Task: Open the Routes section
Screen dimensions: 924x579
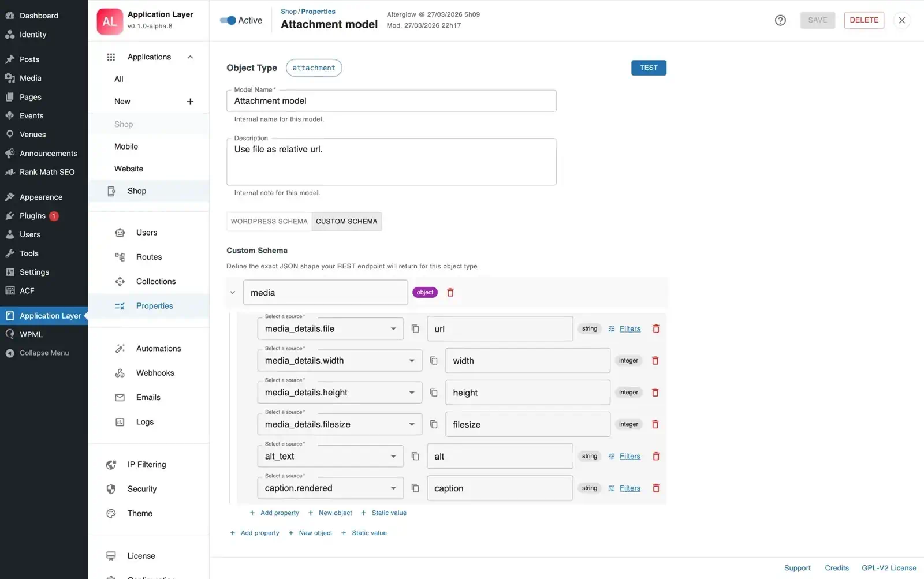Action: pyautogui.click(x=148, y=257)
